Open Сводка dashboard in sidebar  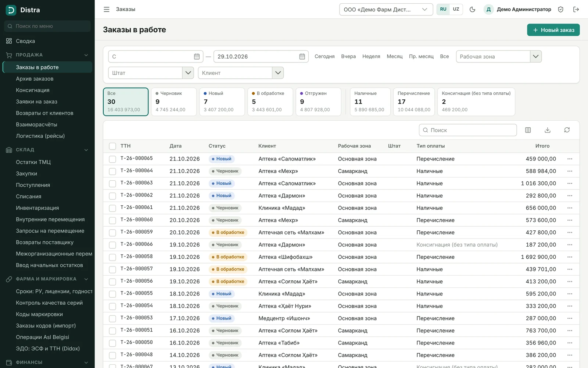click(25, 41)
